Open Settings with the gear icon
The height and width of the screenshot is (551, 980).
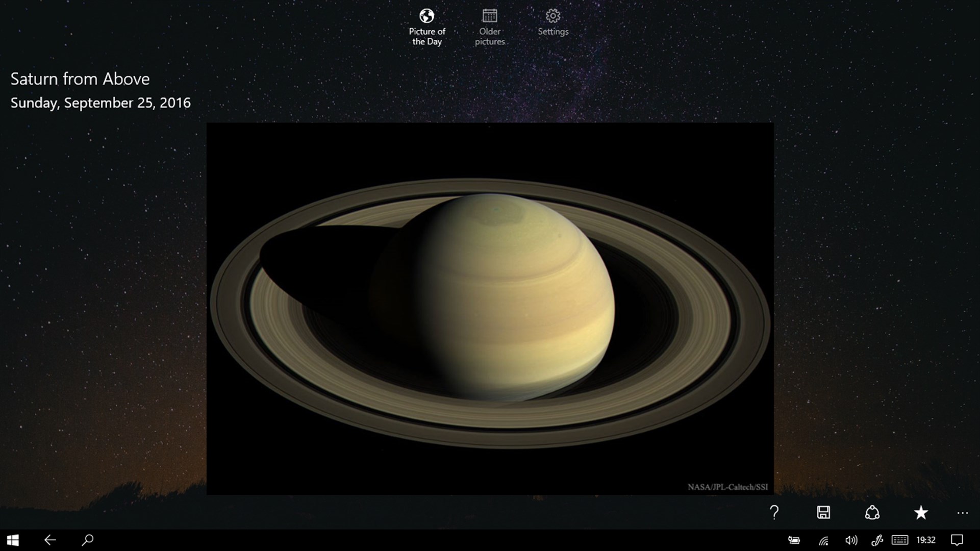[x=552, y=23]
